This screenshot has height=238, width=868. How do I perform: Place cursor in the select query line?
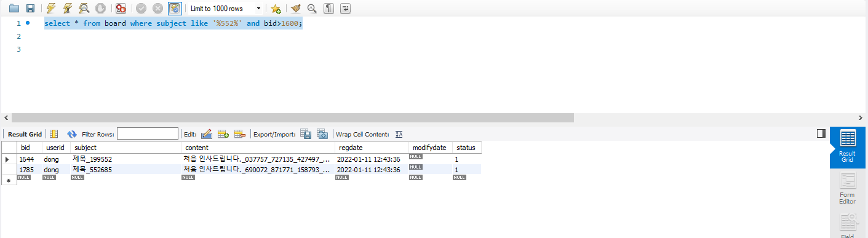click(173, 23)
